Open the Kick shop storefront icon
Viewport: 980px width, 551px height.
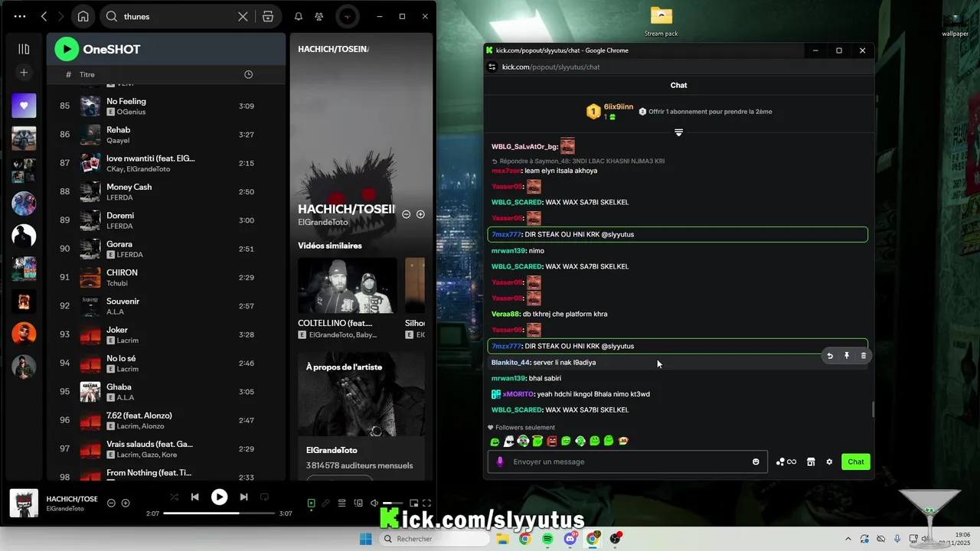click(811, 461)
